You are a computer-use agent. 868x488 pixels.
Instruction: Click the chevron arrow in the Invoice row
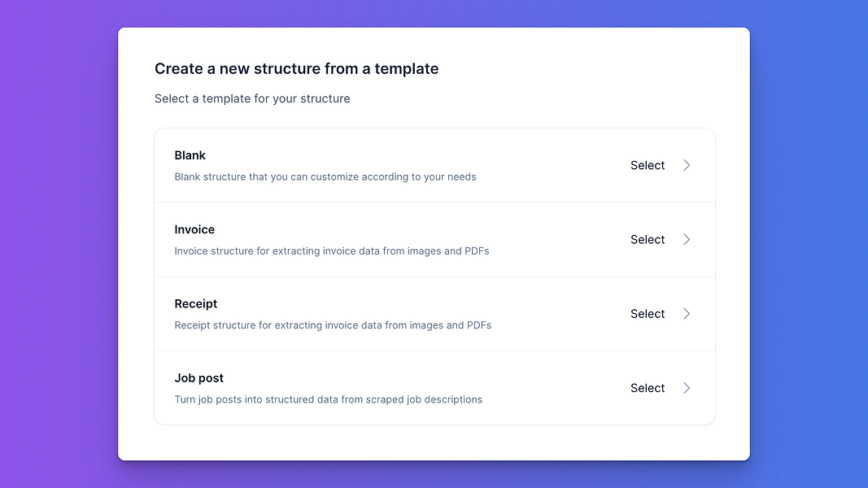point(687,240)
